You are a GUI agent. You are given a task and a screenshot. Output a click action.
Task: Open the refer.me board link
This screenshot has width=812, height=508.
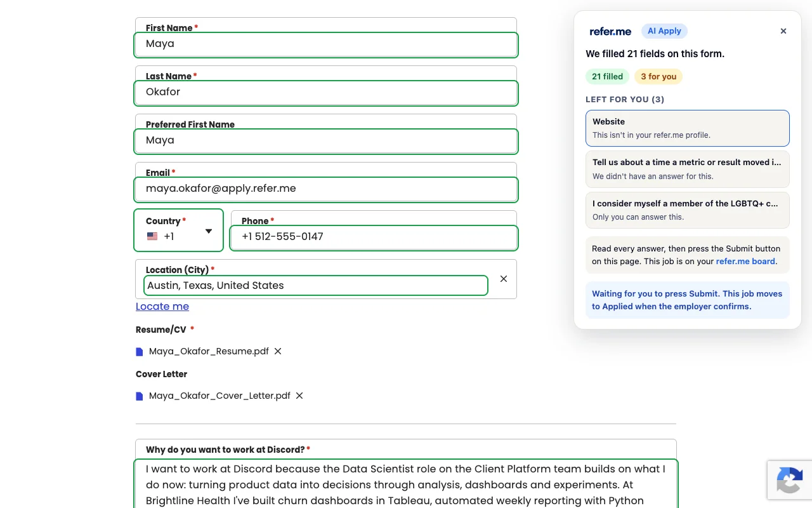745,261
